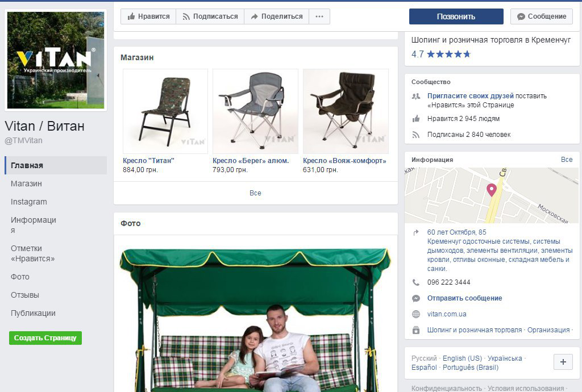Screen dimensions: 582x392
Task: Click the Подписаться follow button
Action: (210, 16)
